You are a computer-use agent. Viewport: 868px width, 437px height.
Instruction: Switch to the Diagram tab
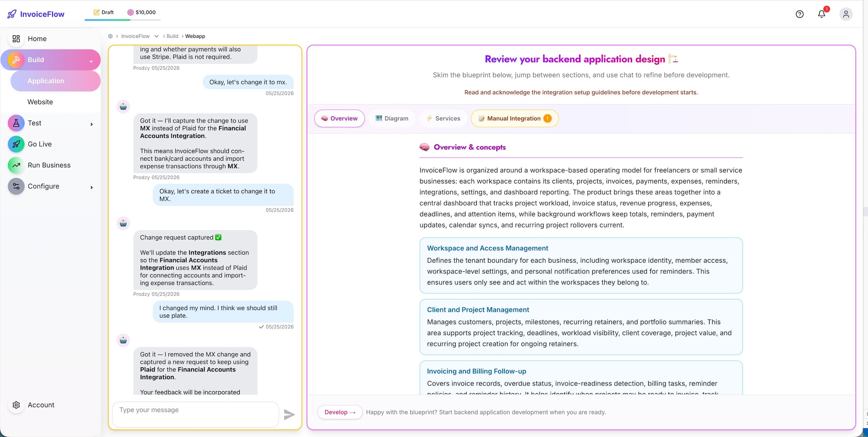point(392,118)
